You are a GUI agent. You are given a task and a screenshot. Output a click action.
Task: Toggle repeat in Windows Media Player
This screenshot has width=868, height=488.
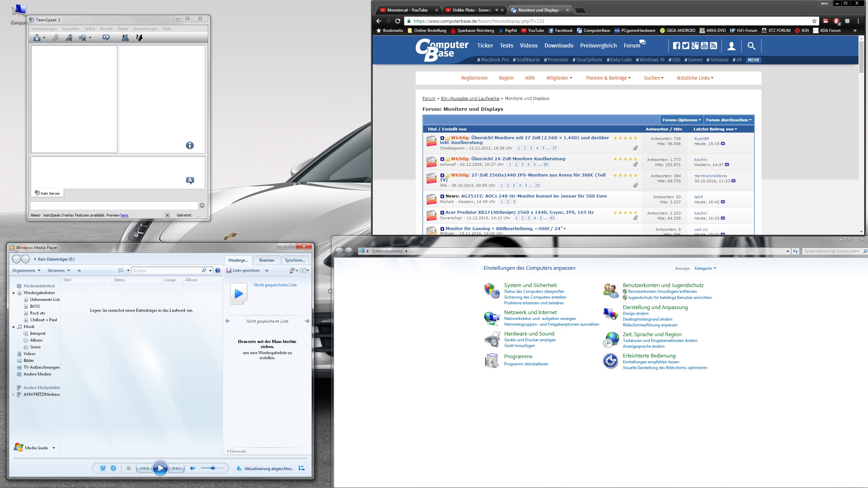click(114, 468)
